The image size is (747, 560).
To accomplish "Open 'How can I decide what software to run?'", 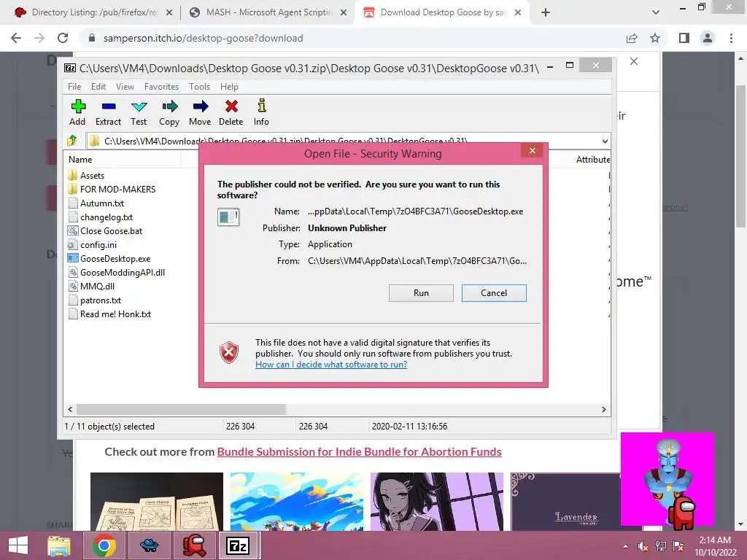I will [x=331, y=365].
